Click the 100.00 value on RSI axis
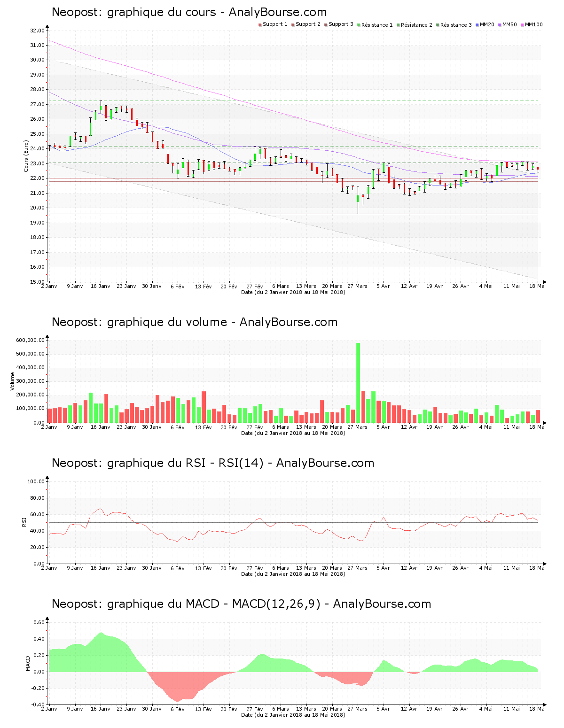 [36, 481]
